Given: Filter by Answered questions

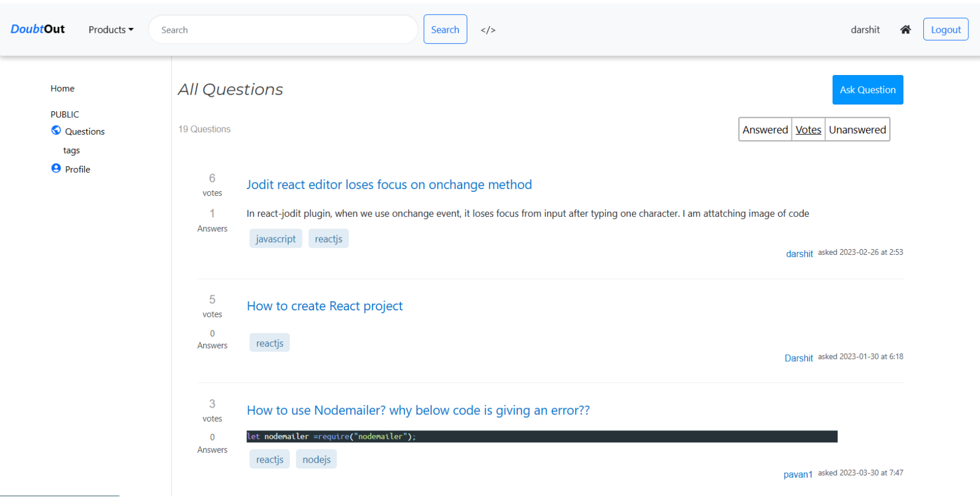Looking at the screenshot, I should [x=765, y=130].
